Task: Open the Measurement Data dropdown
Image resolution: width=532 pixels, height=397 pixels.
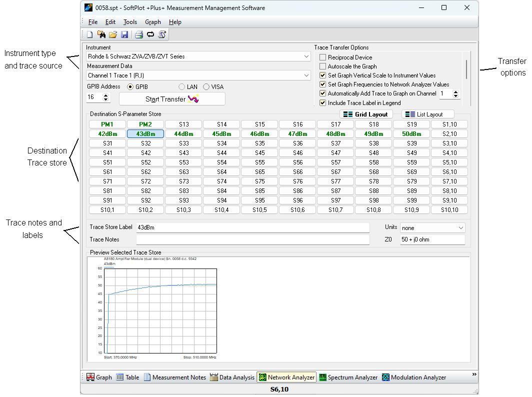Action: click(306, 75)
